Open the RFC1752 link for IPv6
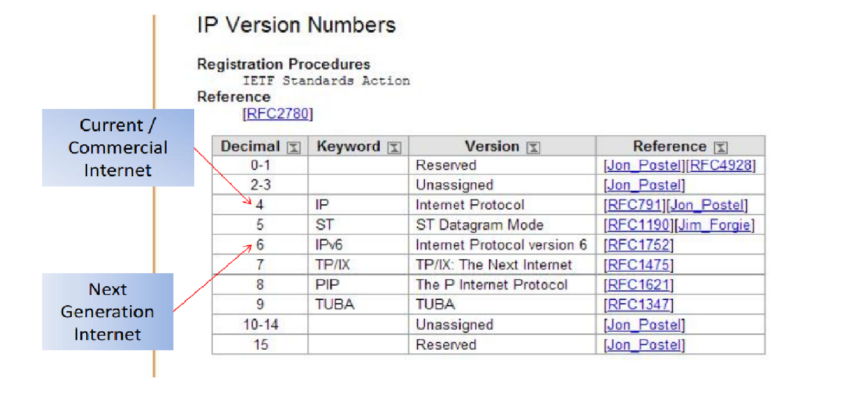Screen dimensions: 868x404 pyautogui.click(x=639, y=245)
